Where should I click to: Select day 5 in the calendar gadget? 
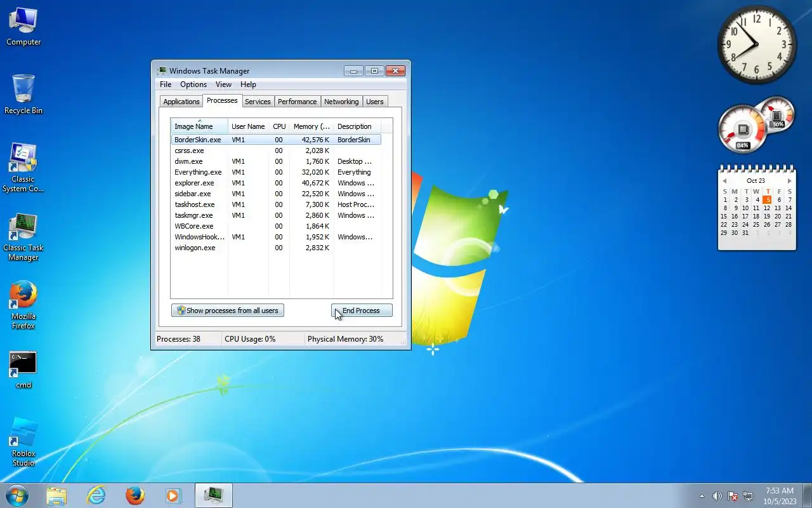point(767,199)
